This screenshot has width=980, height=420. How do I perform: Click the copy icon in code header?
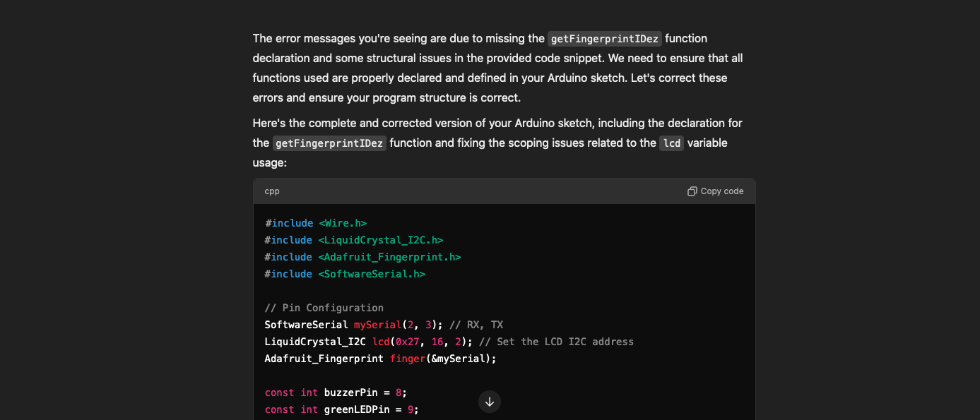pos(692,191)
